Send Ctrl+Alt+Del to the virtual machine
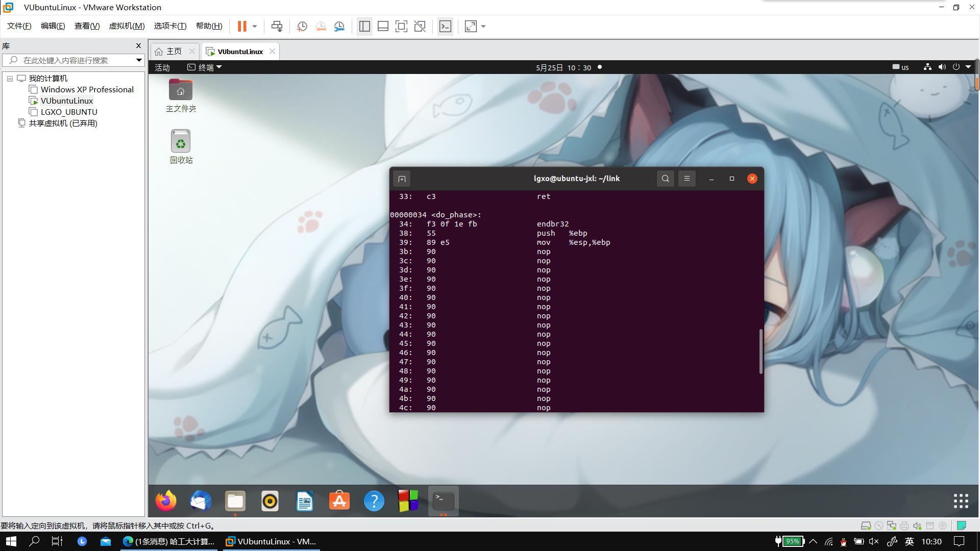The width and height of the screenshot is (980, 551). [277, 27]
